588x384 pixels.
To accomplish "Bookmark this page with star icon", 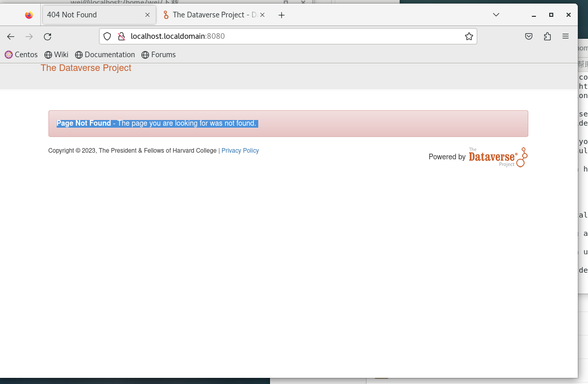I will pos(469,36).
